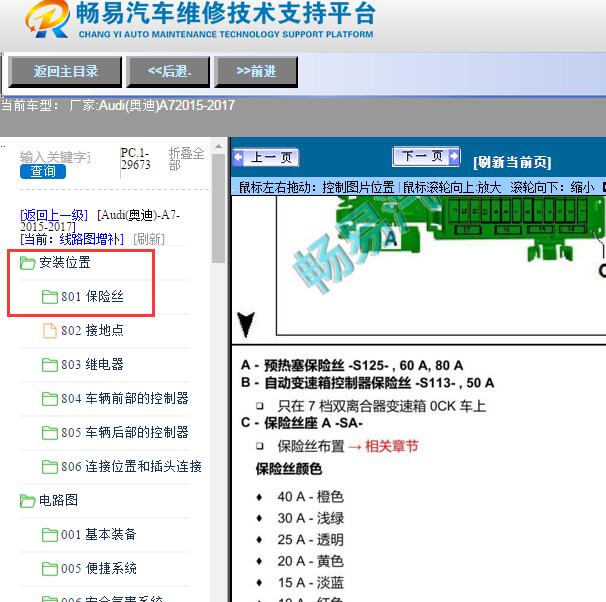Click the folder icon beside 801 保险丝

point(49,297)
